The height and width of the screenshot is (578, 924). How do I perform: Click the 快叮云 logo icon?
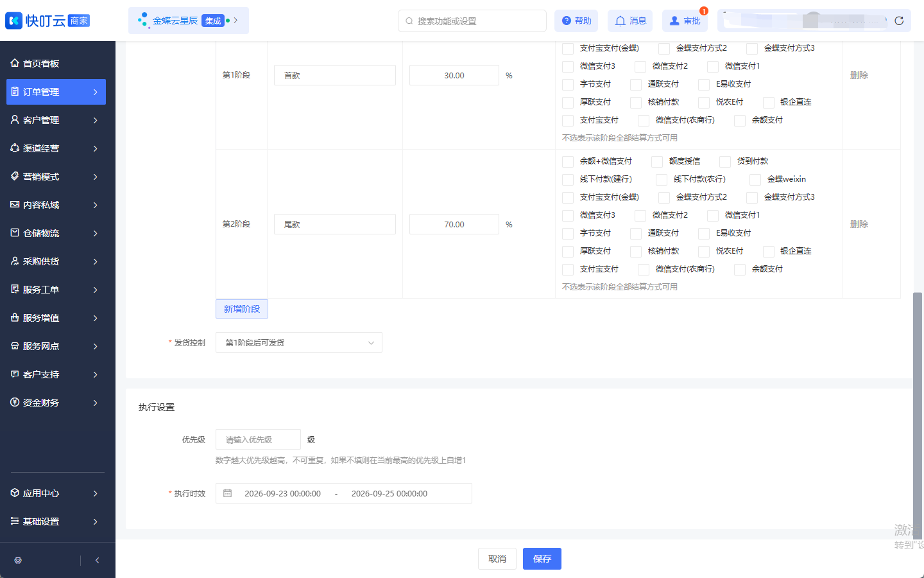pyautogui.click(x=13, y=21)
